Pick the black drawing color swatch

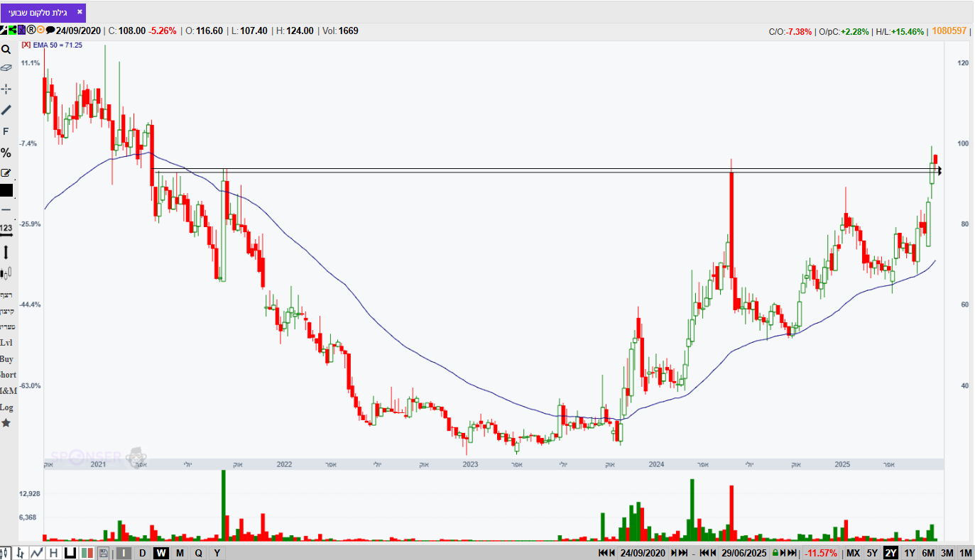click(x=6, y=190)
